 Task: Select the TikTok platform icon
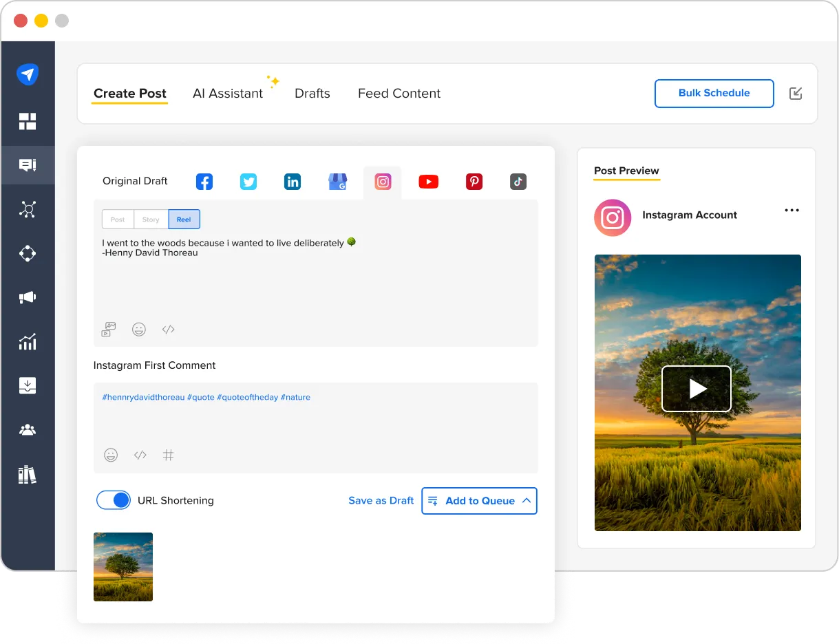(518, 181)
